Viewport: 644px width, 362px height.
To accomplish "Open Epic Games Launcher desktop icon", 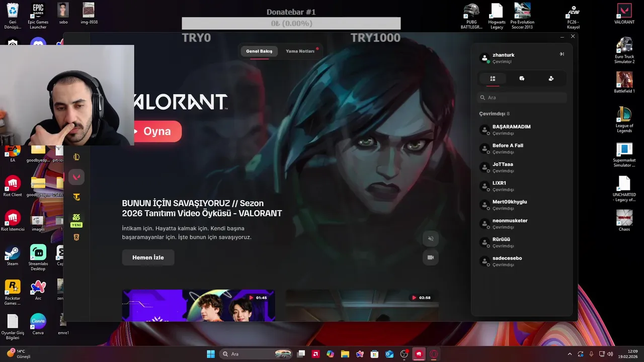I will [x=38, y=17].
